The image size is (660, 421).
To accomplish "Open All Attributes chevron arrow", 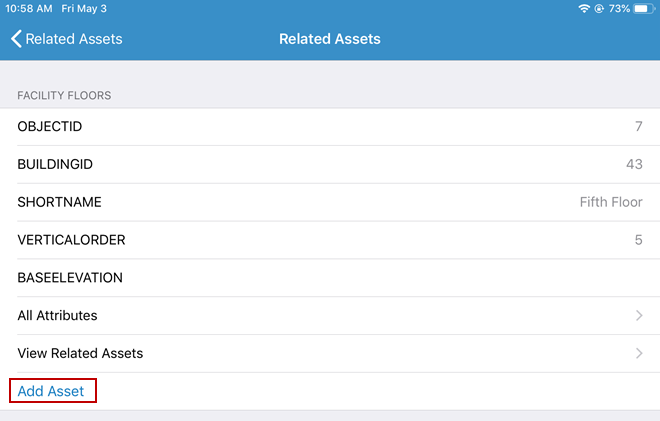I will click(x=639, y=316).
